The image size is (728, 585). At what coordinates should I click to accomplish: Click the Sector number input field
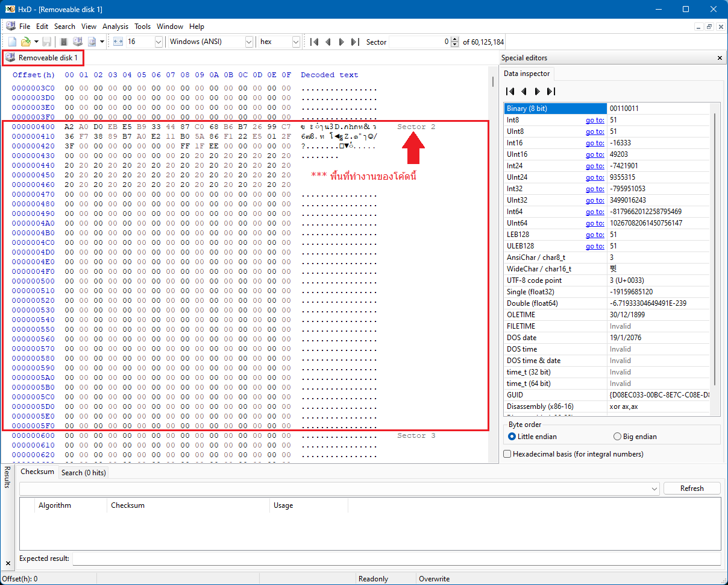click(x=419, y=42)
